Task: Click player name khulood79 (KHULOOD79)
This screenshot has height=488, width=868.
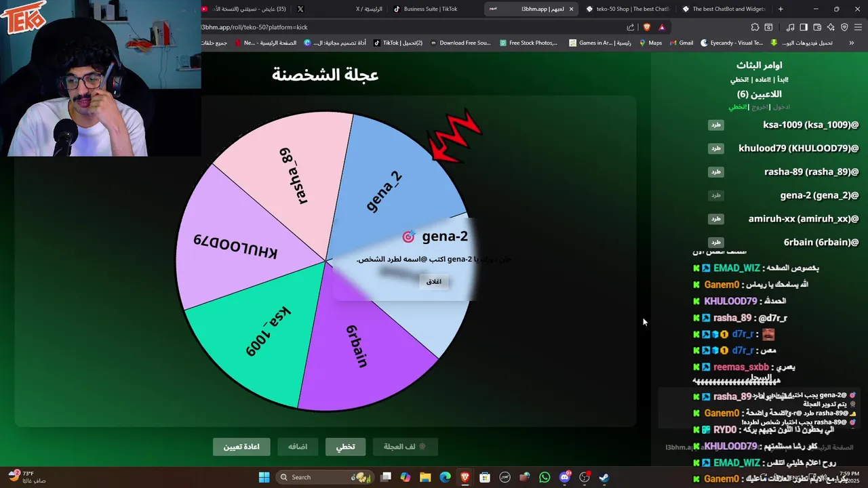Action: (799, 148)
